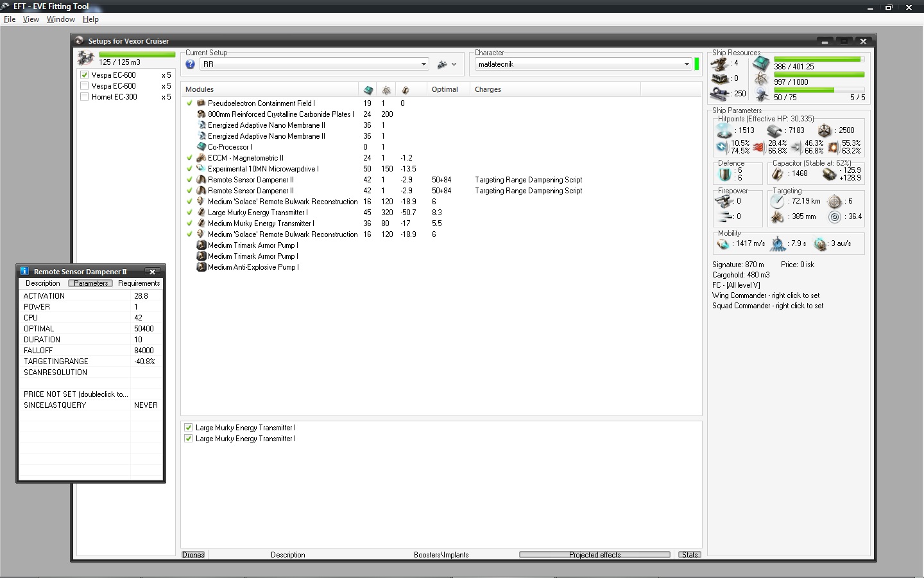Image resolution: width=924 pixels, height=578 pixels.
Task: Uncheck the checked Vespa EC-600 drone
Action: coord(84,75)
